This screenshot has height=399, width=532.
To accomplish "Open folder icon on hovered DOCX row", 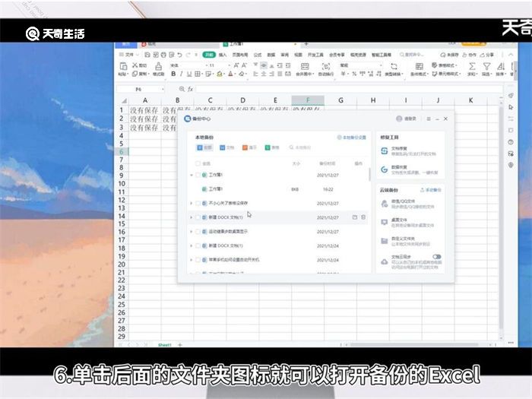I will point(355,217).
